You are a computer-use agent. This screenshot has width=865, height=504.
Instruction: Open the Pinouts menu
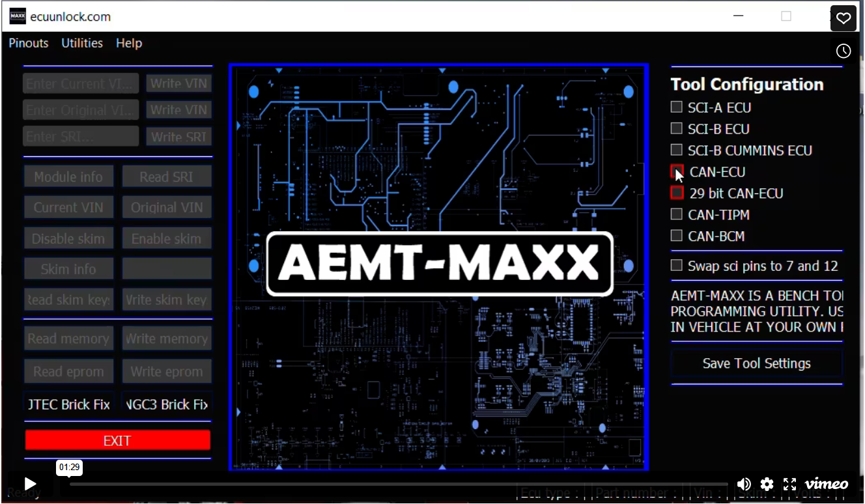(28, 43)
